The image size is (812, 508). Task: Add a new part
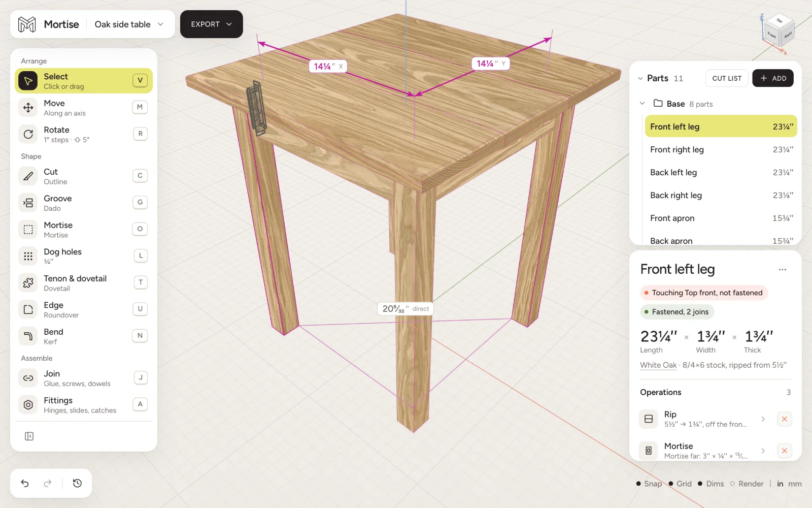773,78
